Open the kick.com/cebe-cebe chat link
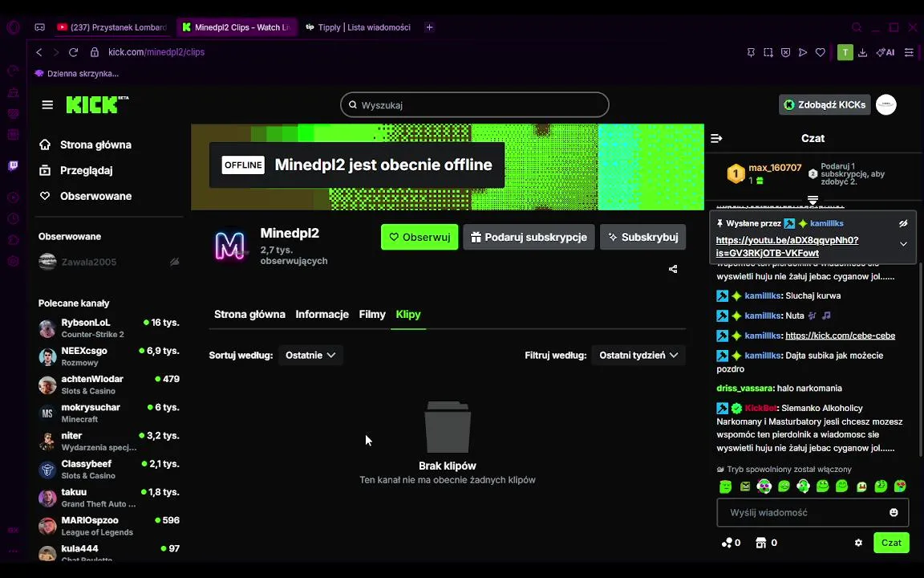 click(840, 336)
